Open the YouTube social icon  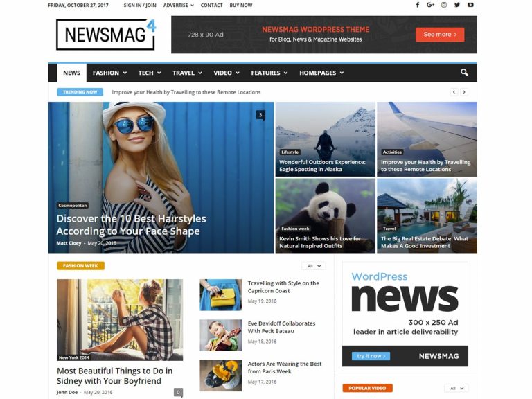click(470, 5)
